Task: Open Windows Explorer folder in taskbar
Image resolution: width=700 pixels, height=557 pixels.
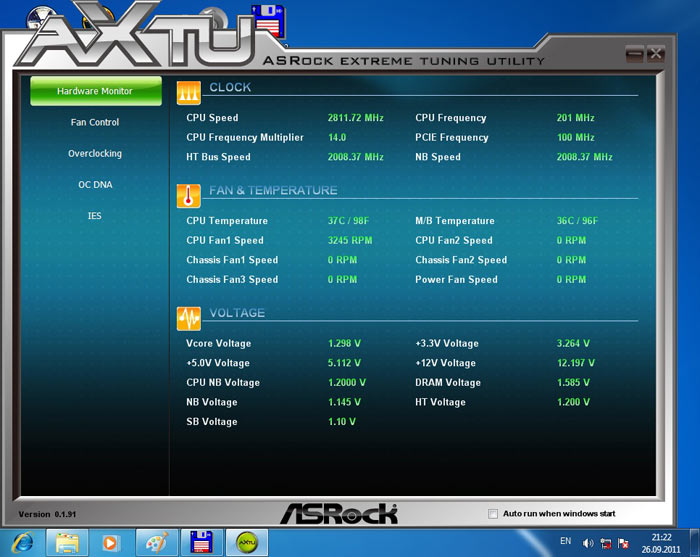Action: coord(67,543)
